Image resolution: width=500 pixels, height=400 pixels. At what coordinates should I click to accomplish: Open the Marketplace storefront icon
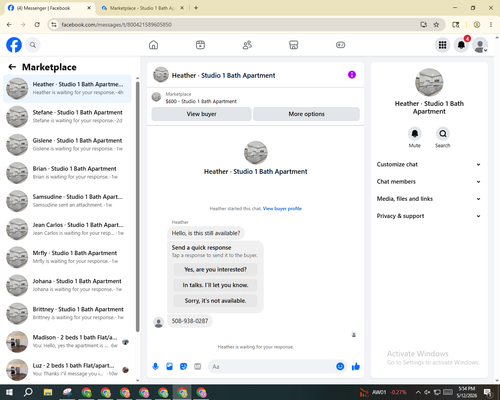click(x=294, y=45)
